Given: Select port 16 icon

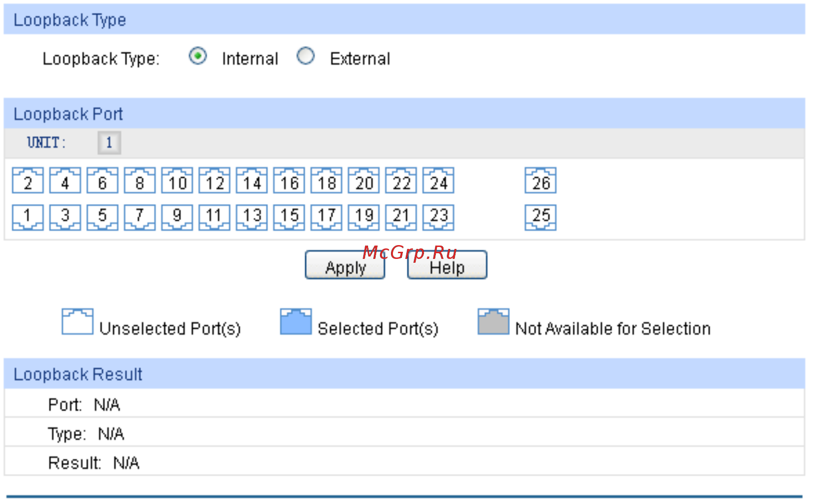Looking at the screenshot, I should 289,180.
